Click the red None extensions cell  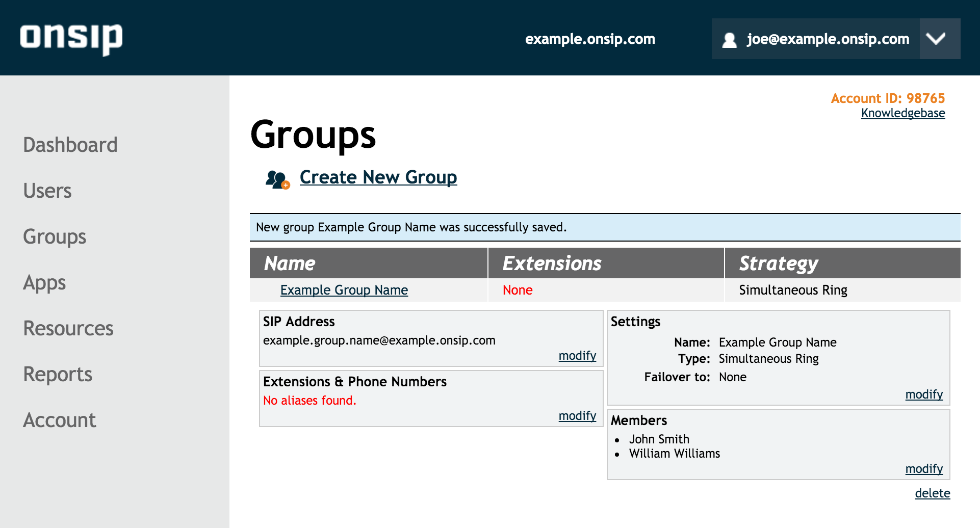coord(518,290)
